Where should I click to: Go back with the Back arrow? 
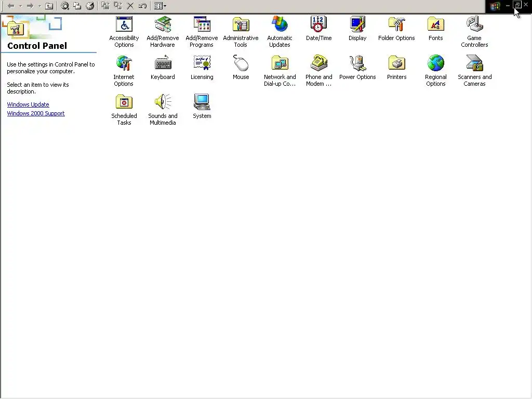coord(11,6)
